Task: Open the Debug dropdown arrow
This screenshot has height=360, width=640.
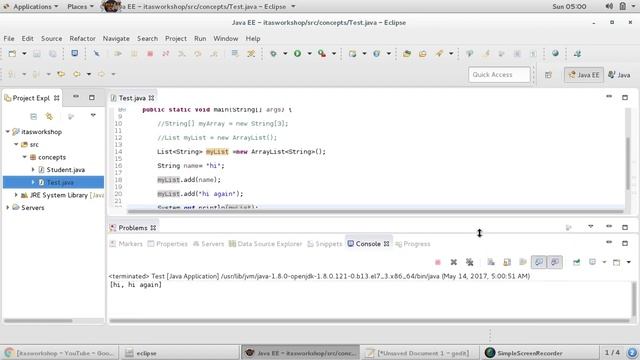Action: coord(285,53)
